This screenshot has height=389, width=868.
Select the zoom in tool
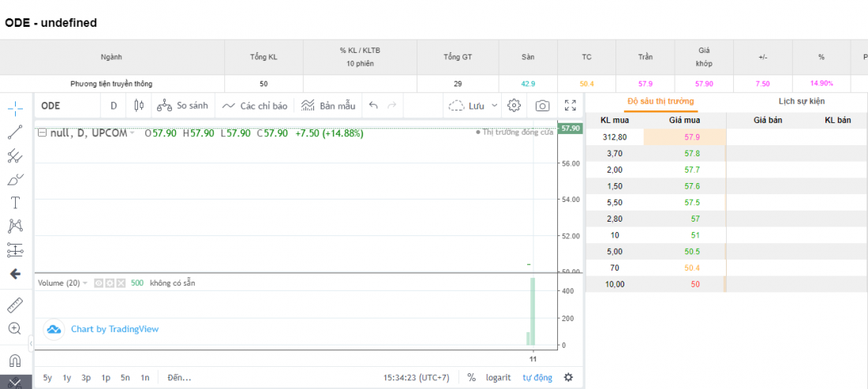click(x=16, y=328)
